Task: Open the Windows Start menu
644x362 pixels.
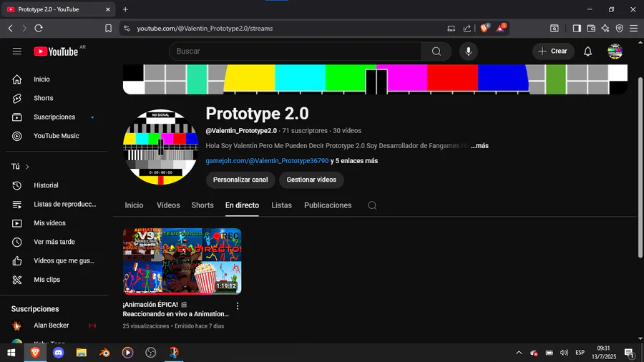Action: [x=11, y=353]
